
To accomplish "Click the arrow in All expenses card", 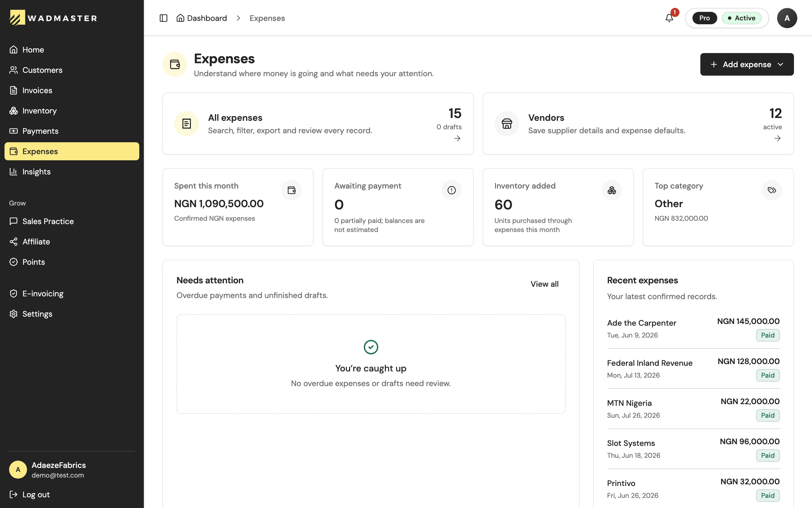I will (457, 138).
